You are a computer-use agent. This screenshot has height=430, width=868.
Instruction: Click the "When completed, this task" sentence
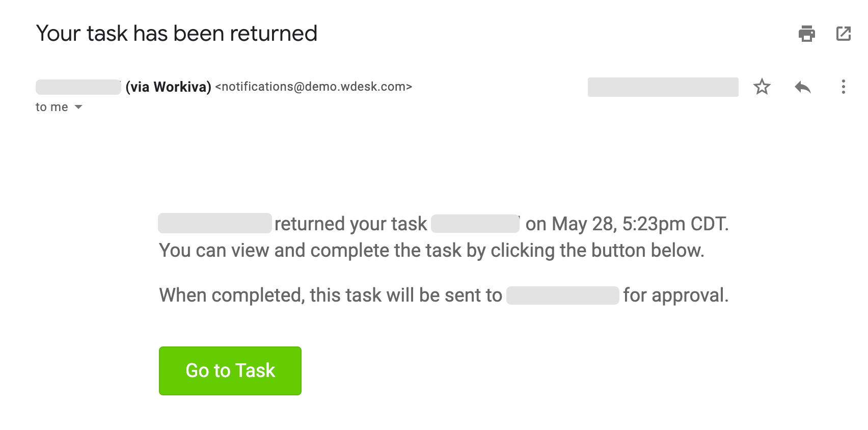331,295
